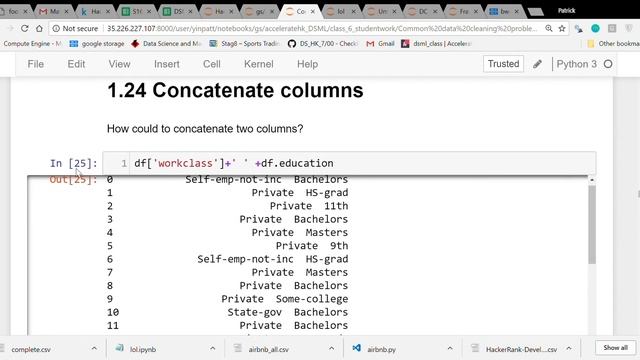This screenshot has height=360, width=640.
Task: Click the output scrollbar thumb
Action: coord(592,224)
